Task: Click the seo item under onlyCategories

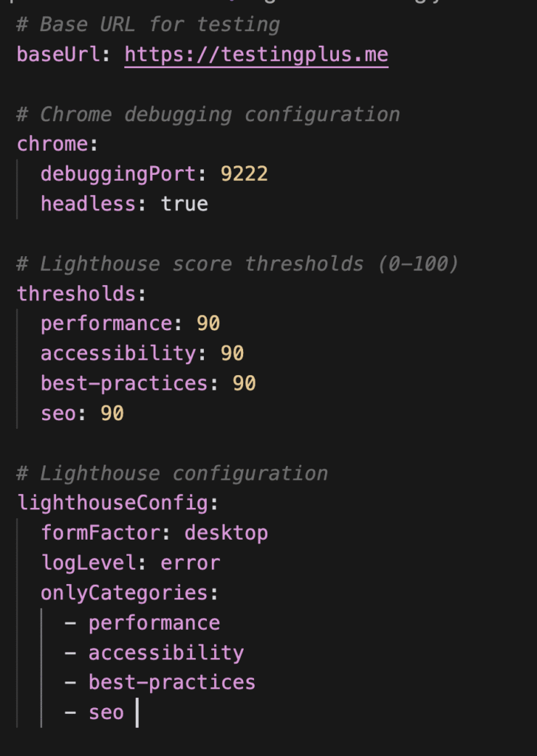Action: 106,713
